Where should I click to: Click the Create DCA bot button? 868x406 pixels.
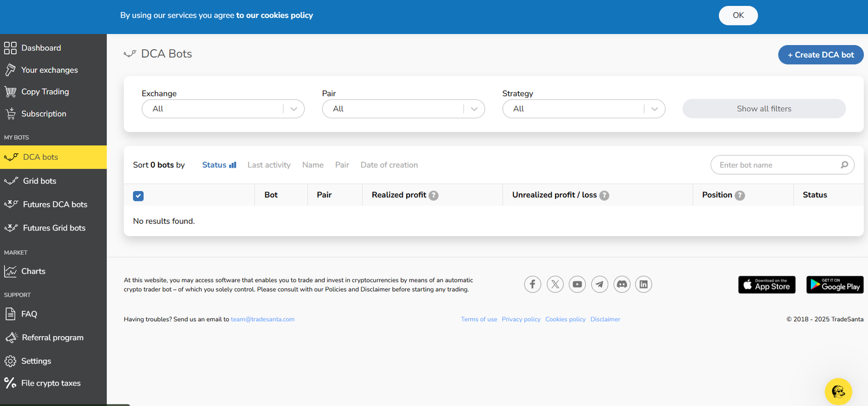coord(820,55)
